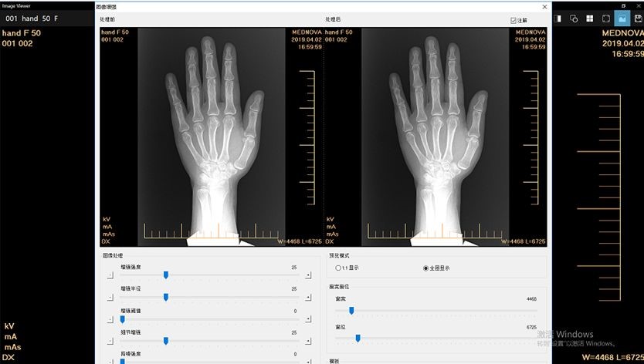This screenshot has height=364, width=644.
Task: Decrease 增强半径 with its minus button
Action: (110, 297)
